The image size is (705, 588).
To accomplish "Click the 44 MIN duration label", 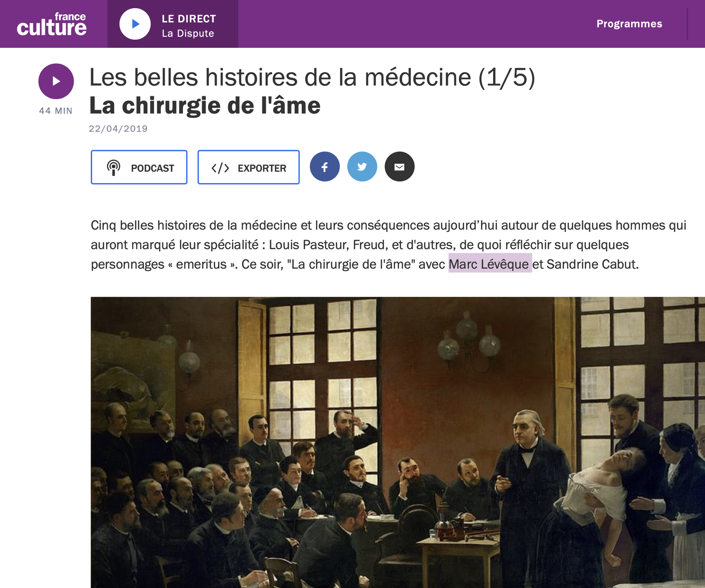I will 56,111.
